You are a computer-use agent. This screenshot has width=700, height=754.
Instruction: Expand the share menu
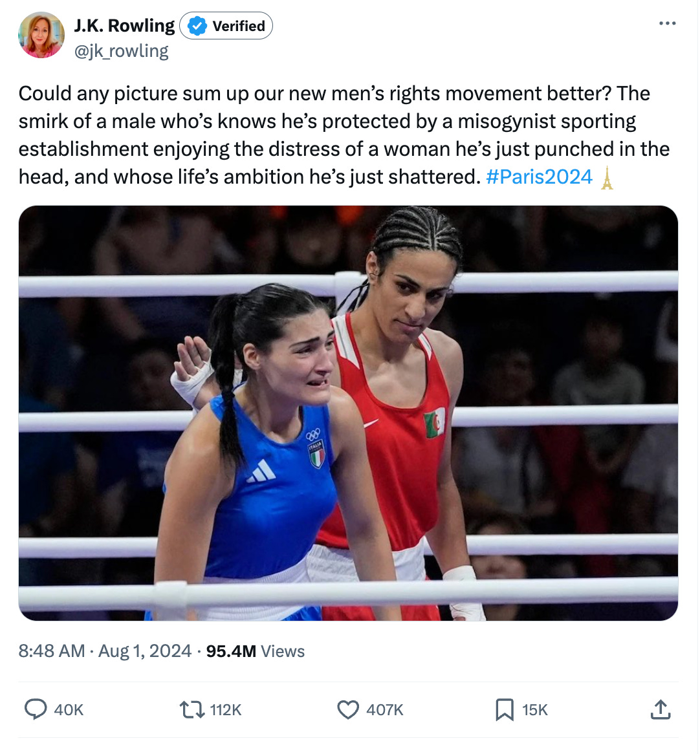661,709
